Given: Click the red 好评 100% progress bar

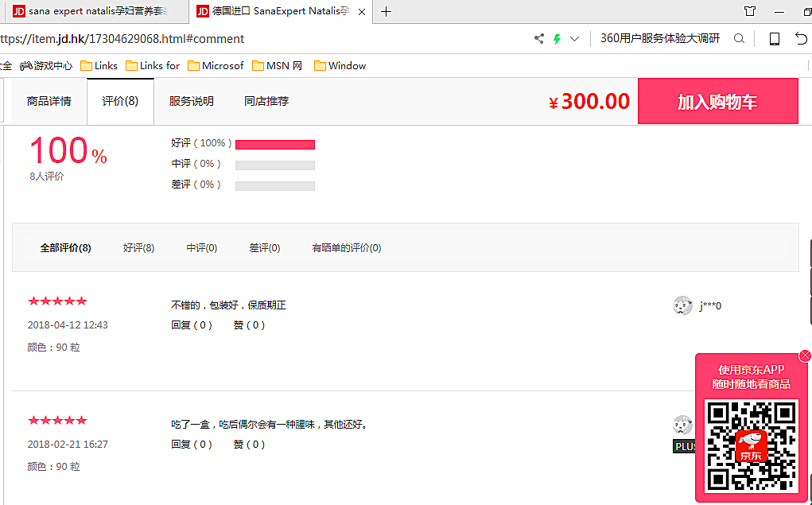Looking at the screenshot, I should (275, 145).
